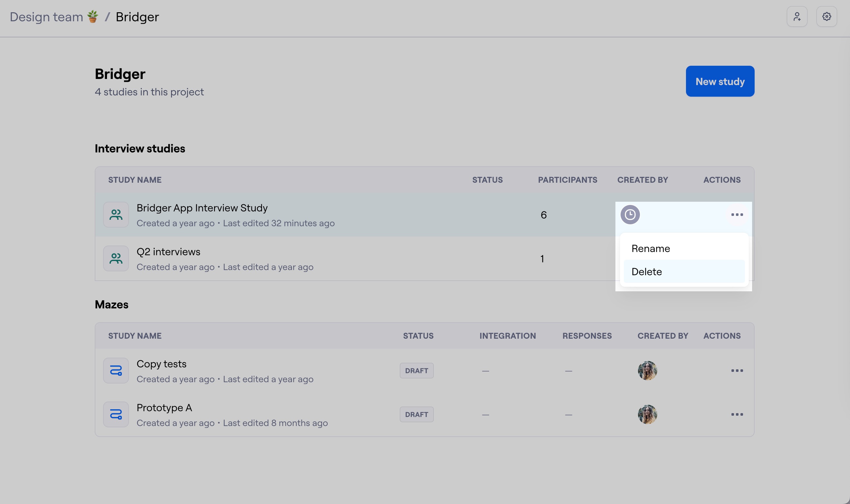Open project settings gear icon

[x=826, y=17]
